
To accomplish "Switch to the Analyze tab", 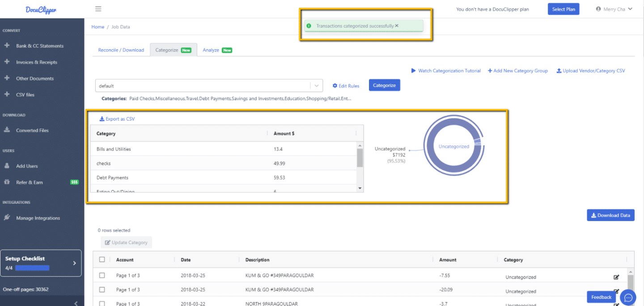I will coord(211,50).
